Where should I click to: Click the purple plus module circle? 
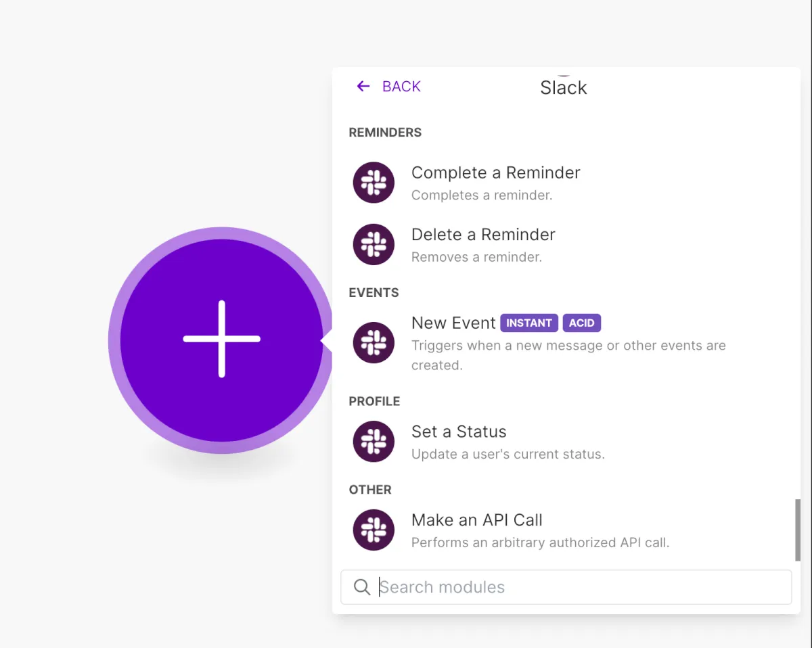221,340
